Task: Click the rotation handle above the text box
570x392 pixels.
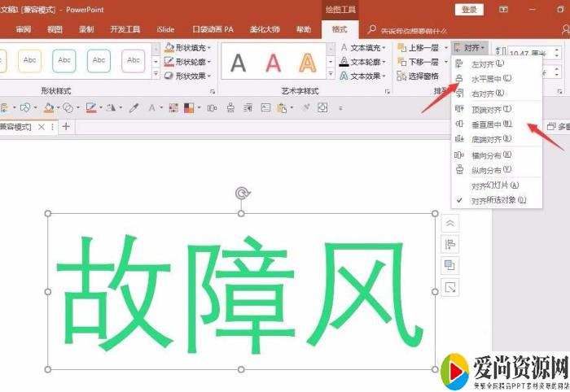Action: pyautogui.click(x=241, y=193)
